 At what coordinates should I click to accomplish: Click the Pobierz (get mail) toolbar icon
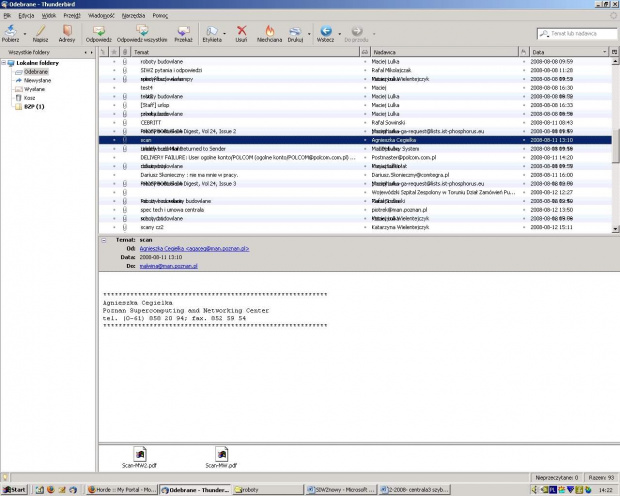tap(11, 31)
